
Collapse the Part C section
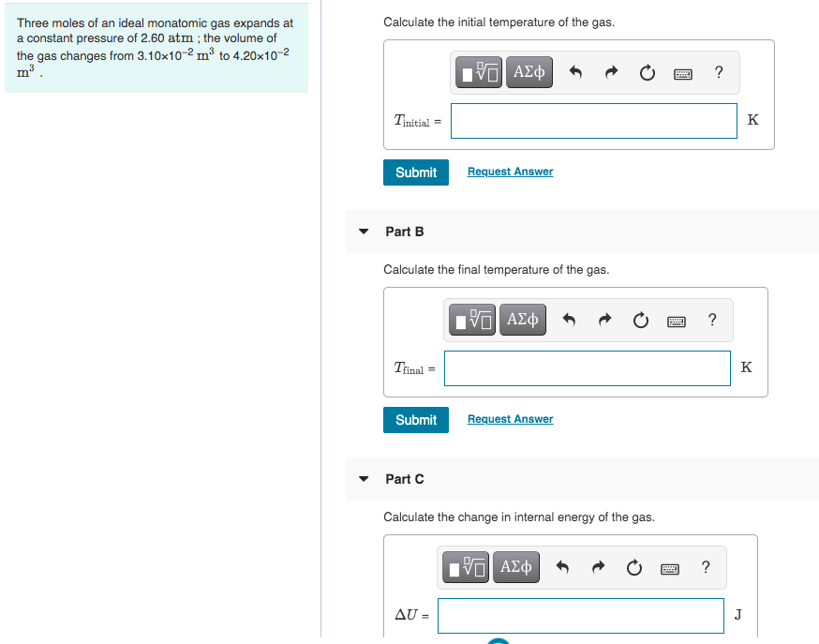(x=363, y=479)
